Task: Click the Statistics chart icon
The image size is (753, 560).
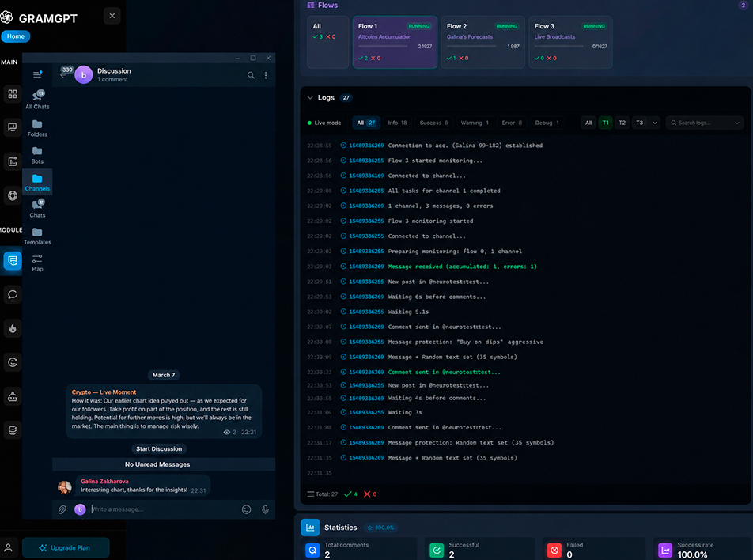Action: click(310, 528)
